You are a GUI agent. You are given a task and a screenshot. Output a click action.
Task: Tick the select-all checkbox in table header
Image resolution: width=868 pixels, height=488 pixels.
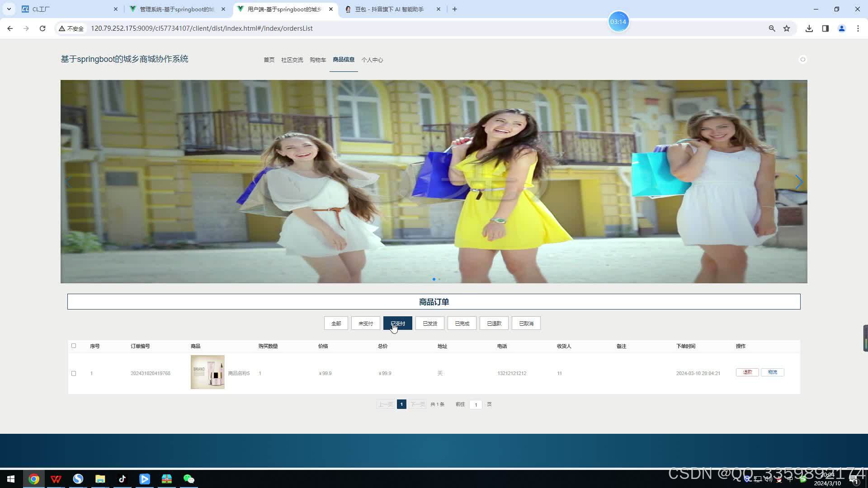pos(74,346)
